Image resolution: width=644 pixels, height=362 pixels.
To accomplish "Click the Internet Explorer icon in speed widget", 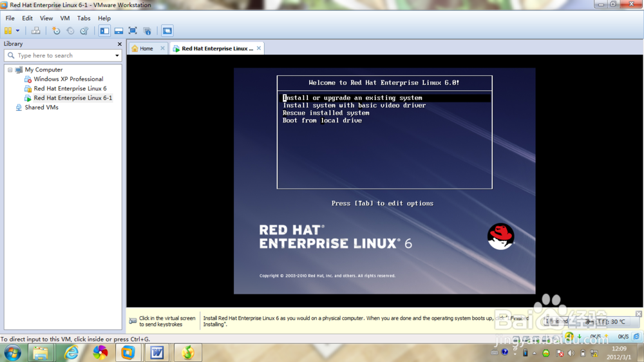I will point(636,336).
